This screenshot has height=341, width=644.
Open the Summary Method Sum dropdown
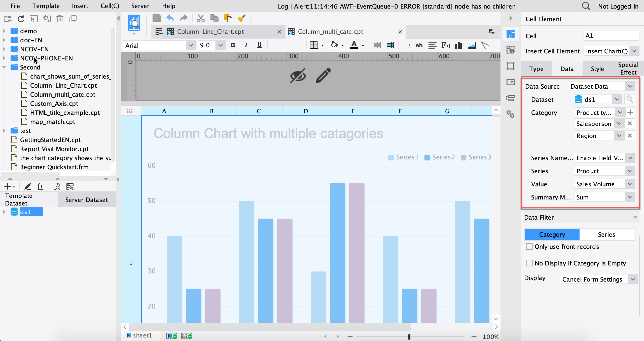coord(604,197)
